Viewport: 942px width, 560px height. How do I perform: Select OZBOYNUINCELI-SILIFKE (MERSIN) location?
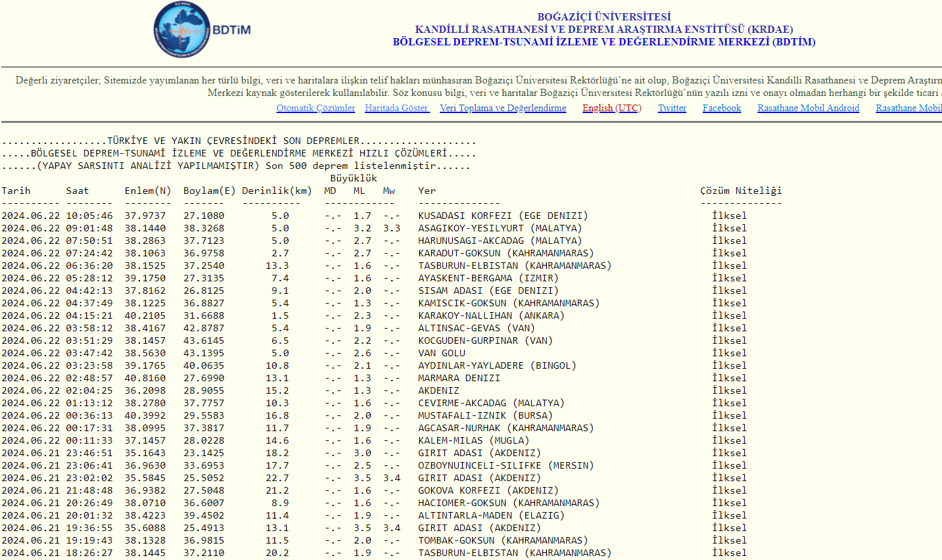tap(506, 465)
